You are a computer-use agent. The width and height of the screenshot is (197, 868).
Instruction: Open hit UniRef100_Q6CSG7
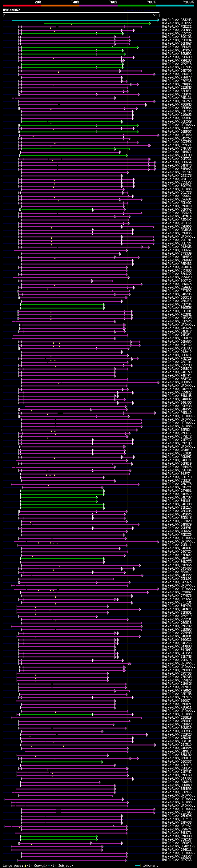177,761
